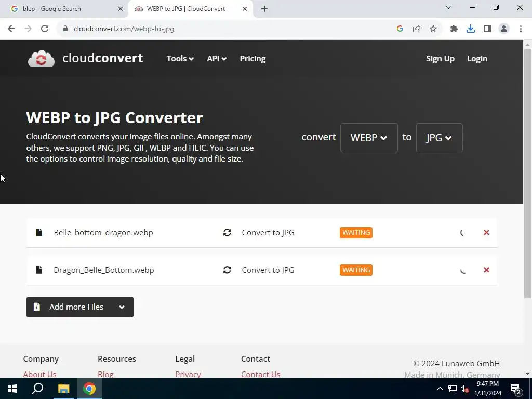
Task: Open the About Us footer link
Action: tap(39, 374)
